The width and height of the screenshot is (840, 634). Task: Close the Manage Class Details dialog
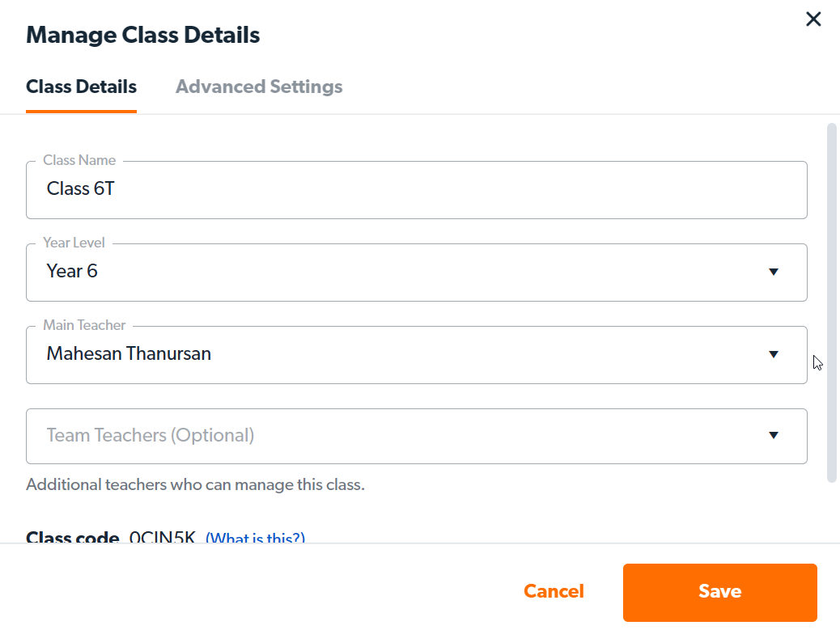[813, 19]
